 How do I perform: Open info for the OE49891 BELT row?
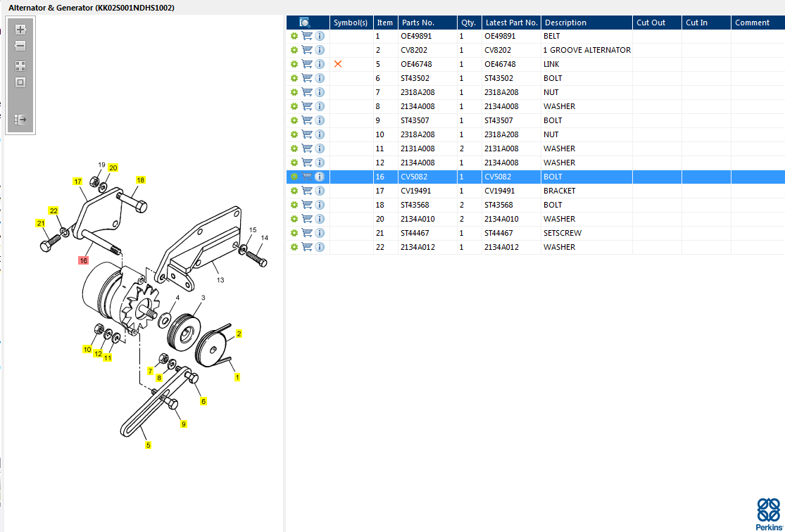click(x=320, y=36)
